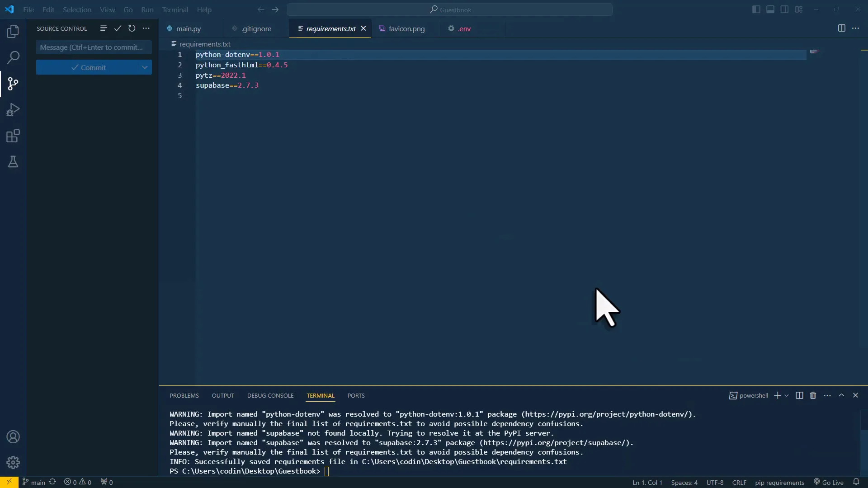Image resolution: width=868 pixels, height=488 pixels.
Task: Open terminal panel more actions ellipsis
Action: pyautogui.click(x=827, y=395)
